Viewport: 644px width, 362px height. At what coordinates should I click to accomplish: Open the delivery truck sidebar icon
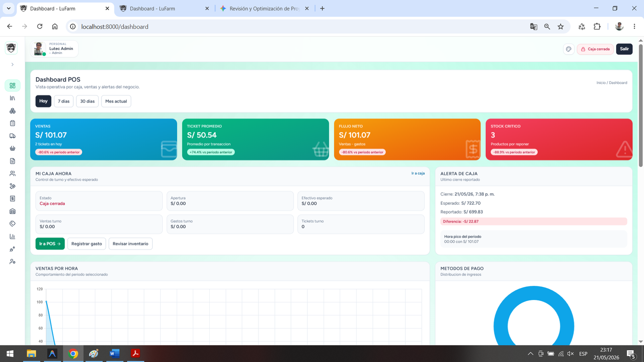[12, 136]
